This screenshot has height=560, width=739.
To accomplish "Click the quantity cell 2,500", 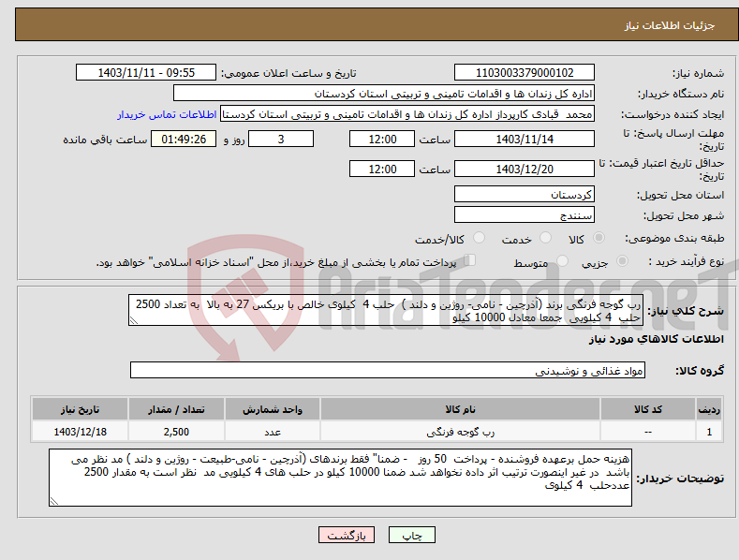I will 176,432.
